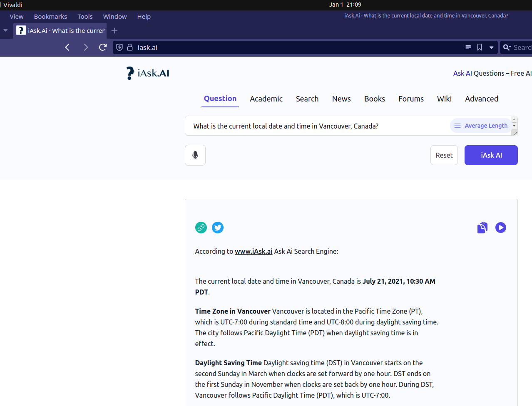Click the bold text 'July 21, 2021, 10:30 AM'

399,281
